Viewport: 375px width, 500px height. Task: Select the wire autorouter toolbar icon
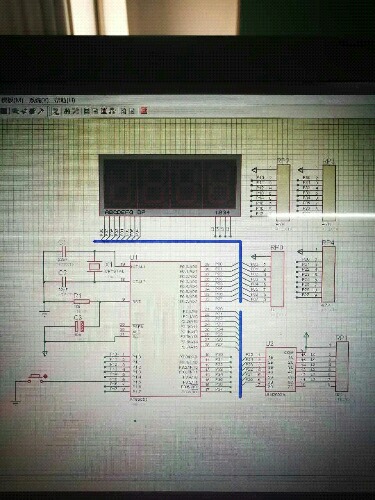coord(56,111)
